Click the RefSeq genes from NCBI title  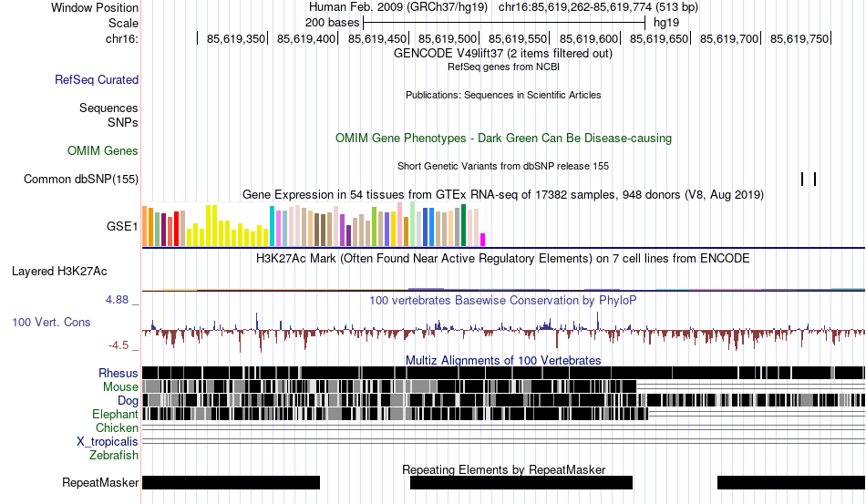point(503,67)
